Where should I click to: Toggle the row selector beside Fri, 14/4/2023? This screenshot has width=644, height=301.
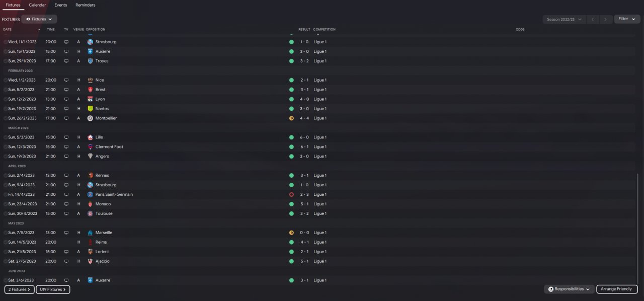pyautogui.click(x=6, y=194)
